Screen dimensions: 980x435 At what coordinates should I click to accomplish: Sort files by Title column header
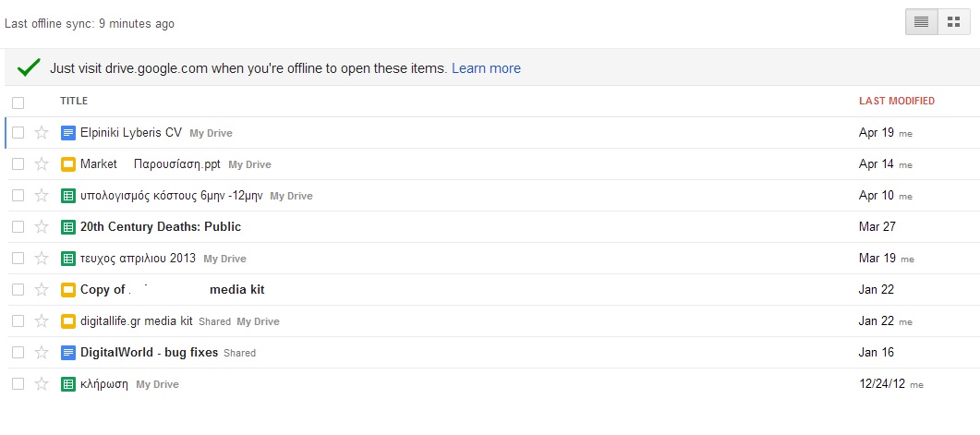[x=74, y=102]
